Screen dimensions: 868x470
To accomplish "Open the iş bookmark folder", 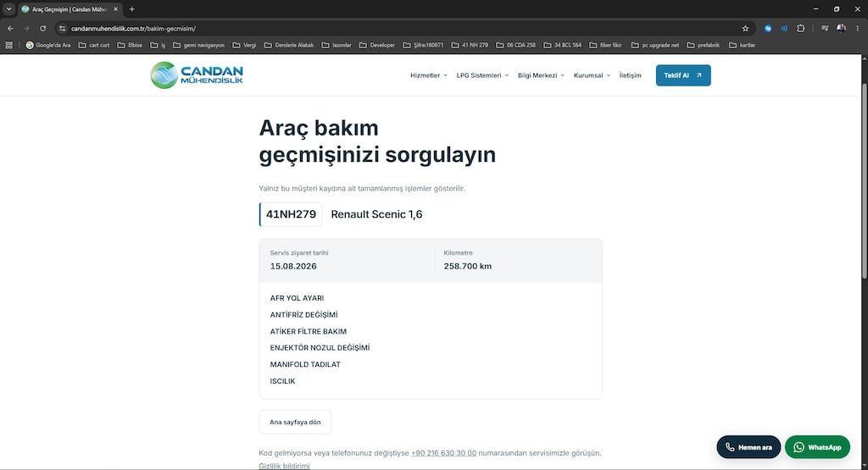I will click(158, 46).
